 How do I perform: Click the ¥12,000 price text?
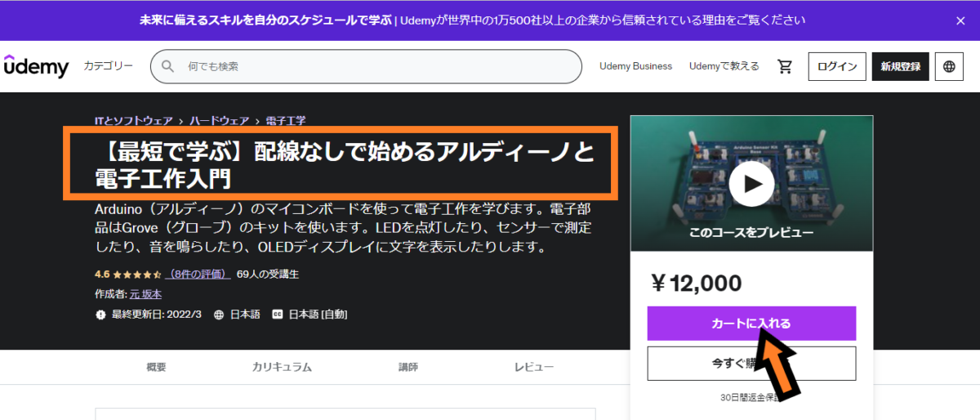697,284
